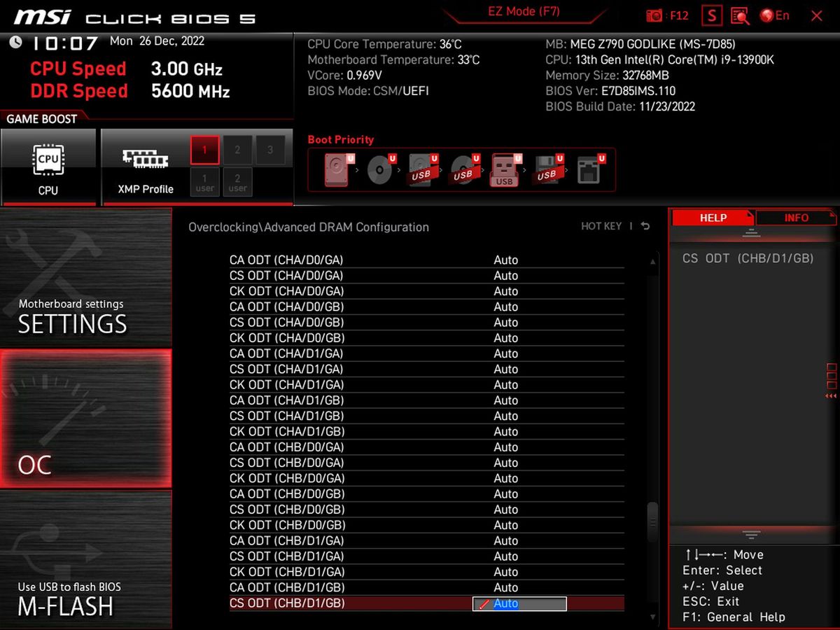Open value for CK ODT (CHA/D0/GB)

(506, 338)
